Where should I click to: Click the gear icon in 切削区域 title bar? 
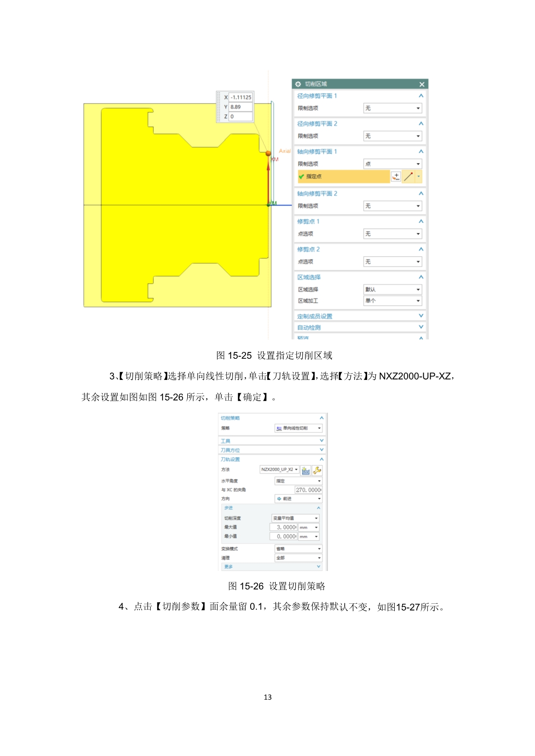click(298, 84)
